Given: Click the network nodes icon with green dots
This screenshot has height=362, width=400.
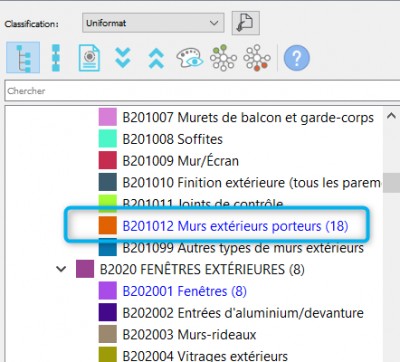Looking at the screenshot, I should 223,58.
